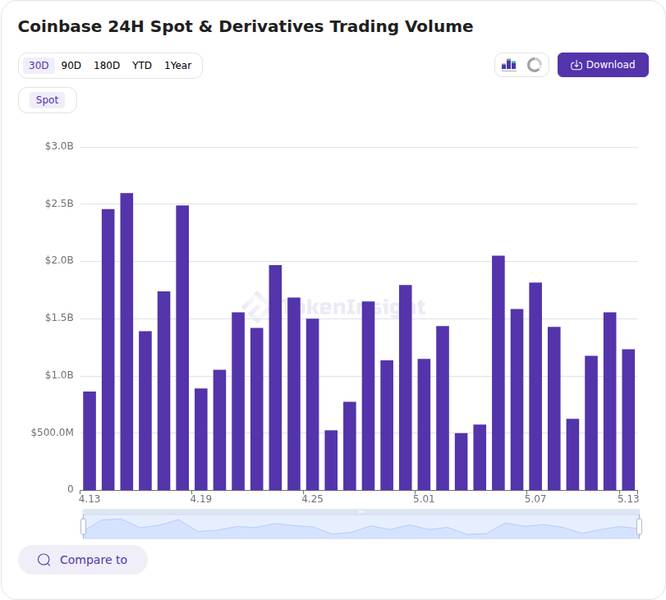Screen dimensions: 666x600
Task: Click the mini area chart range selector
Action: pyautogui.click(x=361, y=526)
